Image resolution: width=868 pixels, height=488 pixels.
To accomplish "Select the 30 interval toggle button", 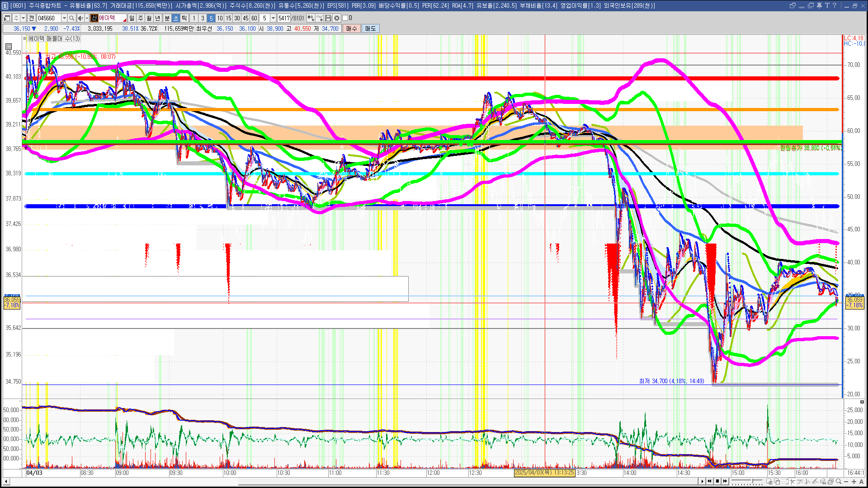I will click(237, 18).
